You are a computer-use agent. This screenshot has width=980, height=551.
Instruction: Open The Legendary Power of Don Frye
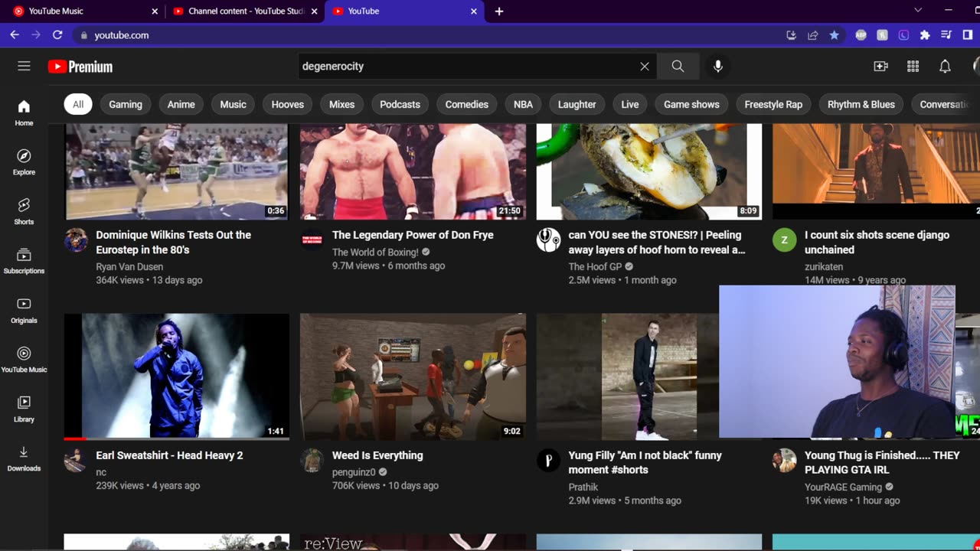coord(413,235)
